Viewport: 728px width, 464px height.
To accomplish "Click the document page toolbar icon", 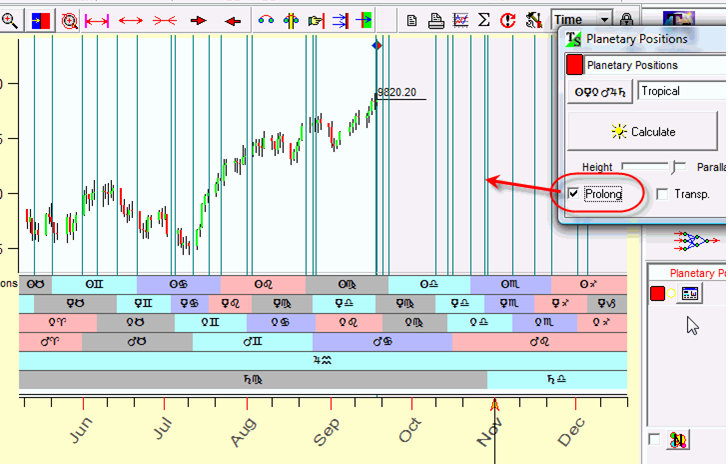I will tap(411, 20).
